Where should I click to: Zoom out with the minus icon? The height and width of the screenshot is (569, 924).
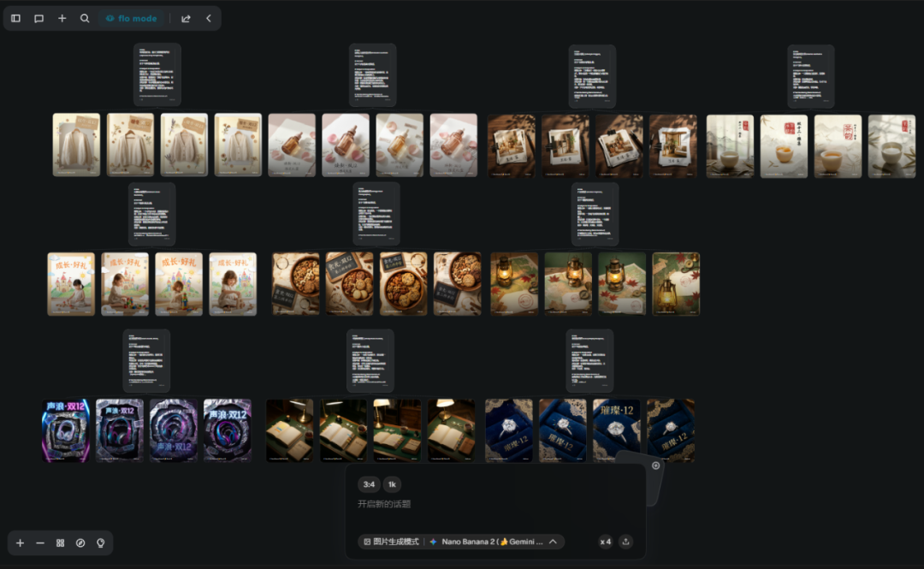(x=40, y=543)
